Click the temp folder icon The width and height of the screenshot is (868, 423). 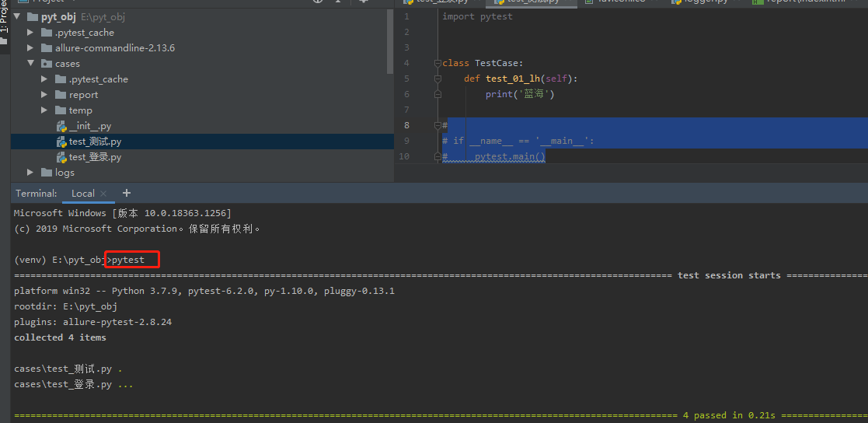(x=61, y=110)
